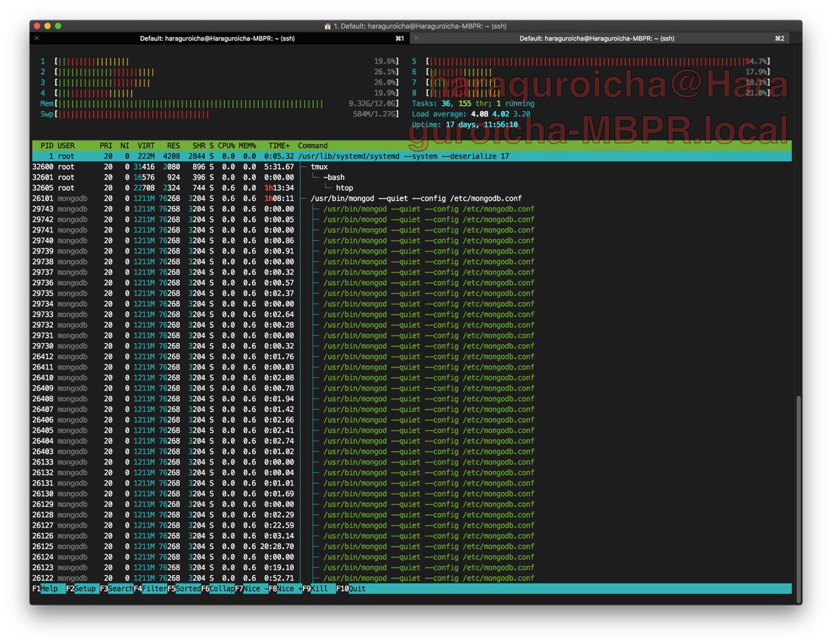The width and height of the screenshot is (832, 644).
Task: Click the yellow minimize window button
Action: pos(47,26)
